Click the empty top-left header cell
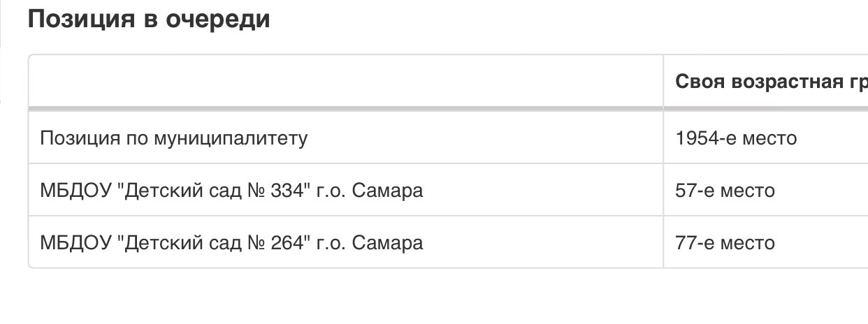 coord(346,82)
